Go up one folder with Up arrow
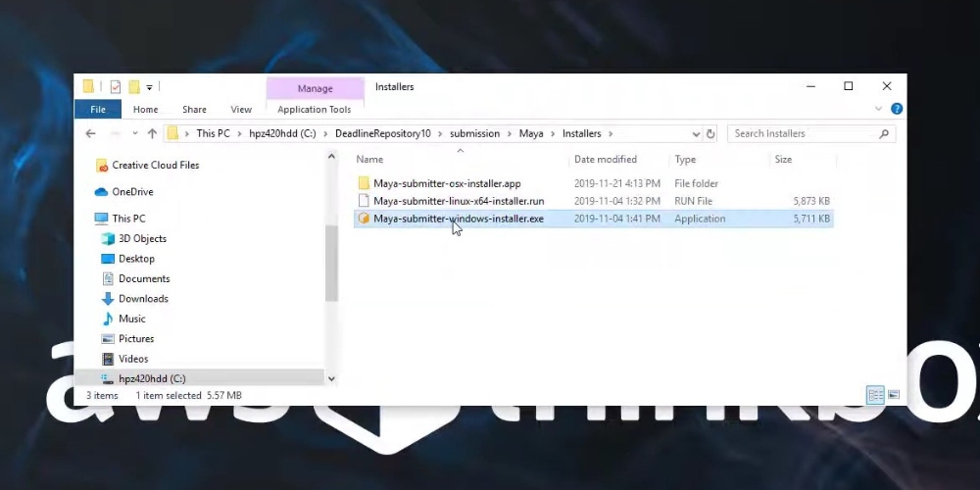The image size is (980, 490). click(152, 133)
